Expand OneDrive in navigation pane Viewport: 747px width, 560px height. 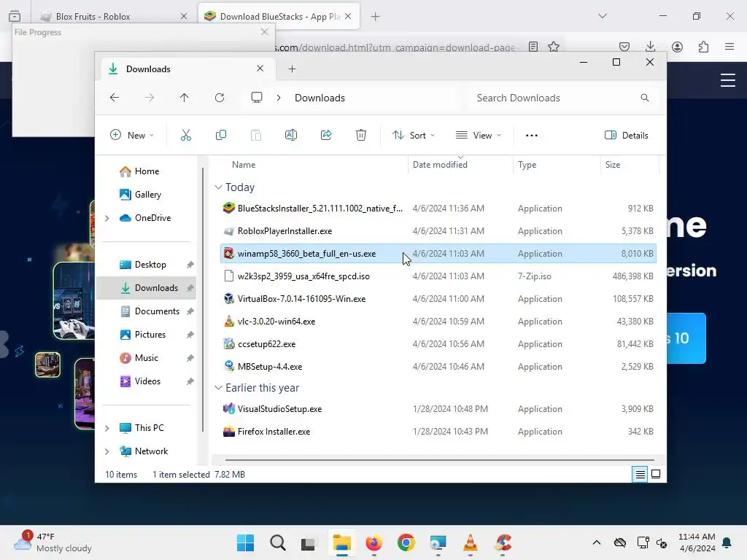[107, 218]
